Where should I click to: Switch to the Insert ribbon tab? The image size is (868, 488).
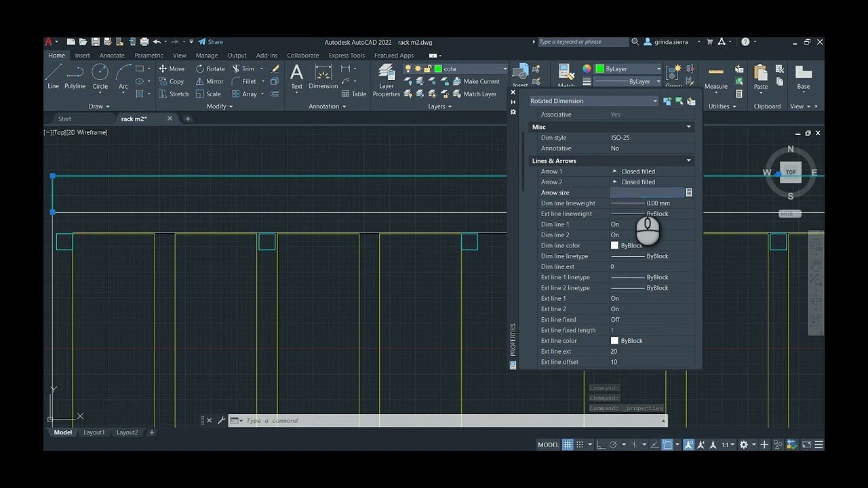point(83,56)
